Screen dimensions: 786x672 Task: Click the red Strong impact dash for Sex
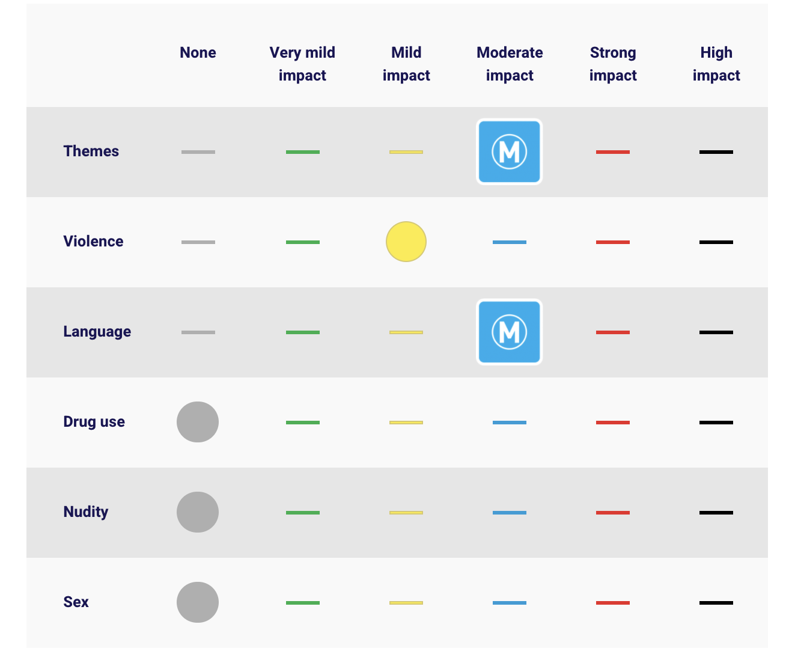pyautogui.click(x=613, y=603)
